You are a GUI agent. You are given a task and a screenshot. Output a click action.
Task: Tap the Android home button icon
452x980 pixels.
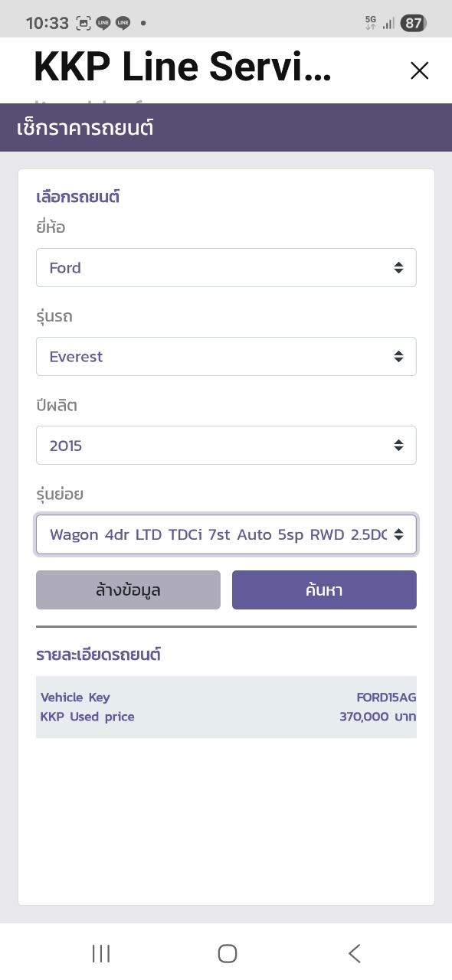coord(228,953)
